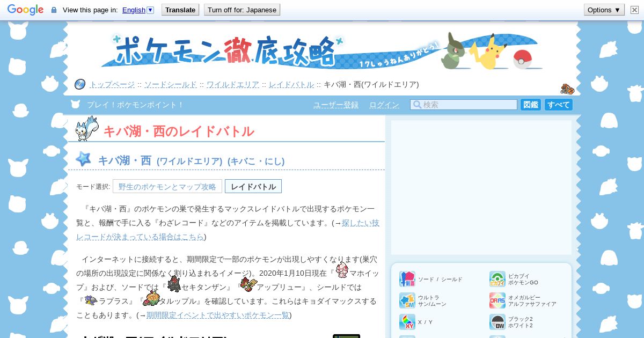Focus the 検索 search field
This screenshot has width=644, height=338.
(x=464, y=105)
